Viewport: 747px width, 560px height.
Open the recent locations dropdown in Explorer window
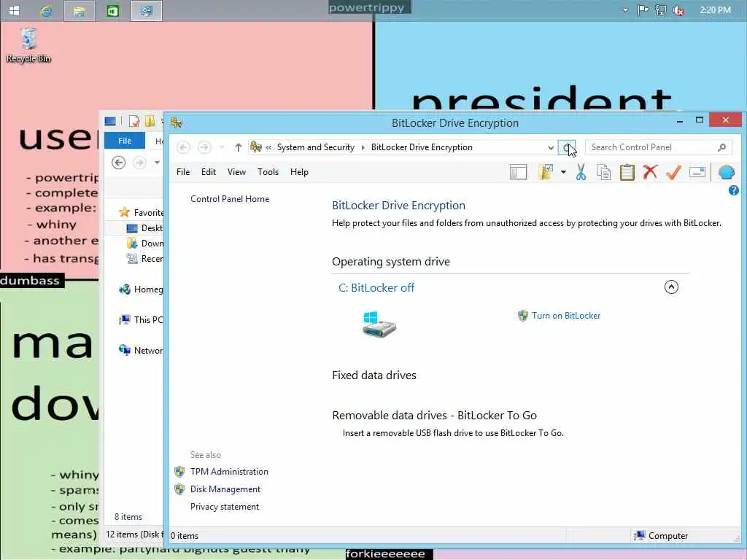pos(157,163)
